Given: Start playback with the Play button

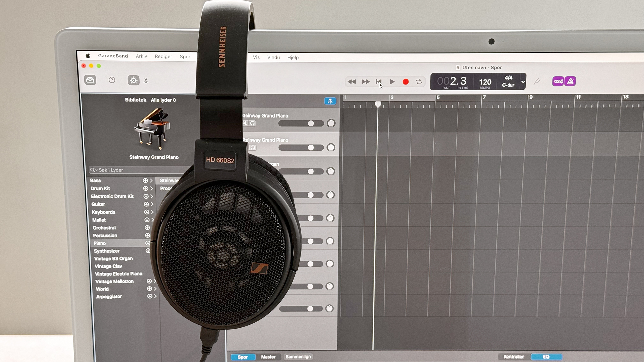Looking at the screenshot, I should (x=392, y=82).
